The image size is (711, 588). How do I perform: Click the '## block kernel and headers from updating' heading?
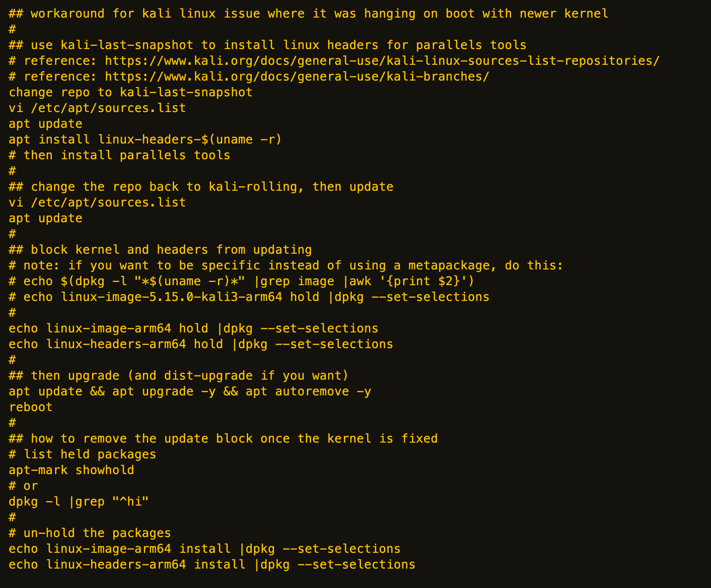(160, 250)
